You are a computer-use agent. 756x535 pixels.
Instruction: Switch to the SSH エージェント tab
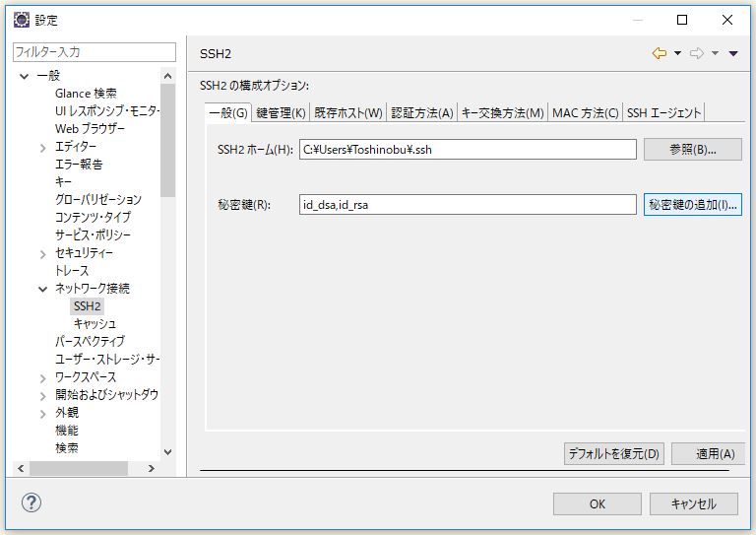[663, 113]
